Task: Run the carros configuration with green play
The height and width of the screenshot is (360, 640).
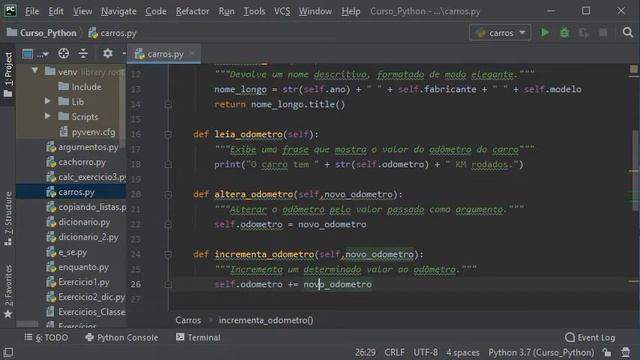Action: tap(544, 33)
